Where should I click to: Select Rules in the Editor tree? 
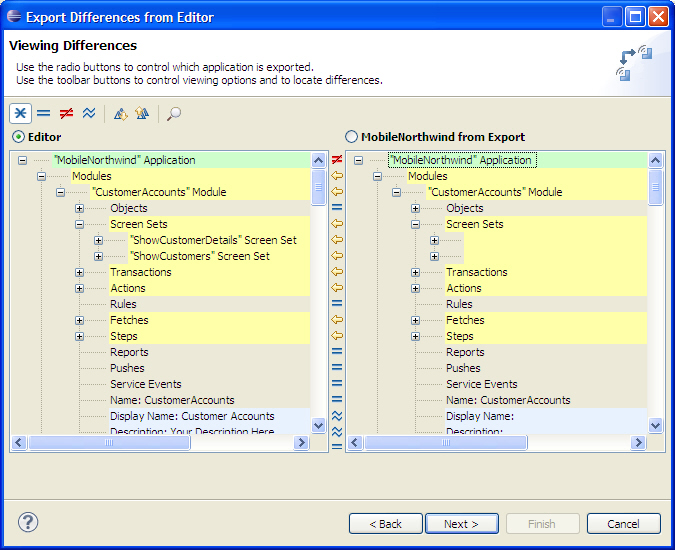(123, 304)
